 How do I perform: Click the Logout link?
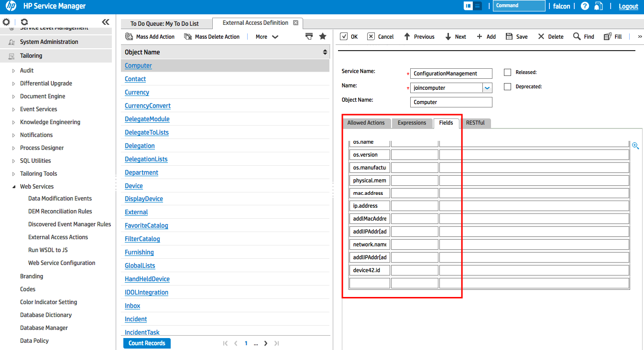click(628, 6)
